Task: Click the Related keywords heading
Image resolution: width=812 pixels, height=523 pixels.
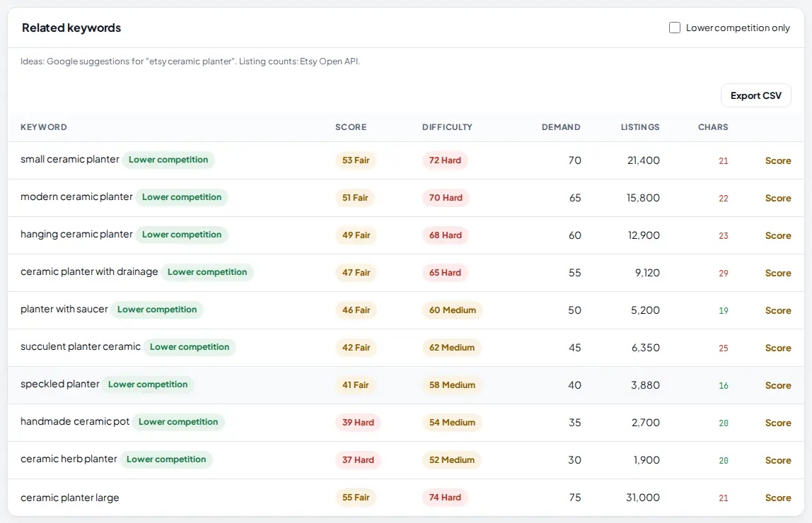Action: click(71, 28)
